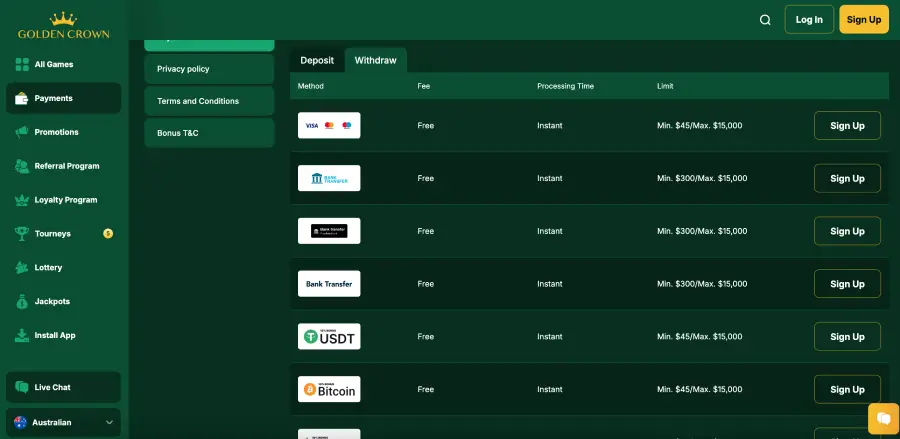
Task: Open Tourneys trophy section
Action: pyautogui.click(x=53, y=234)
